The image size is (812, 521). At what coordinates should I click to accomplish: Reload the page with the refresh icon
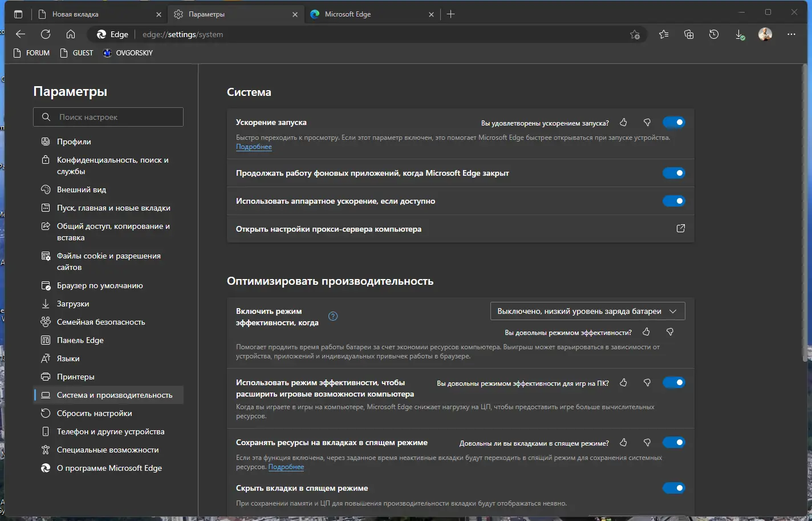(46, 34)
